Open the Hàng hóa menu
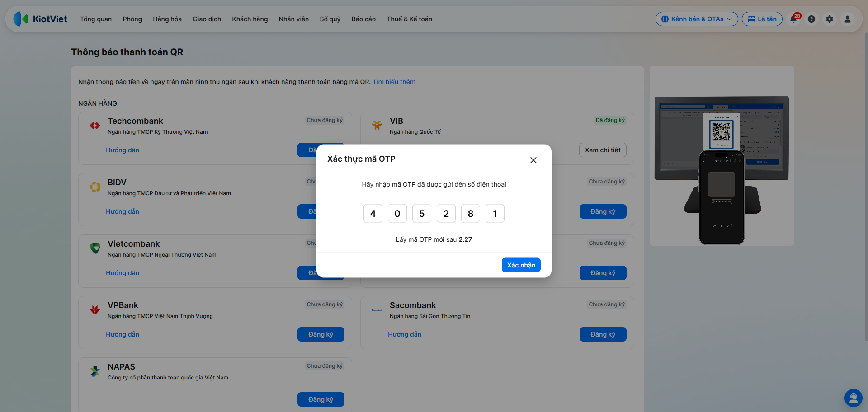The width and height of the screenshot is (868, 412). pos(167,19)
